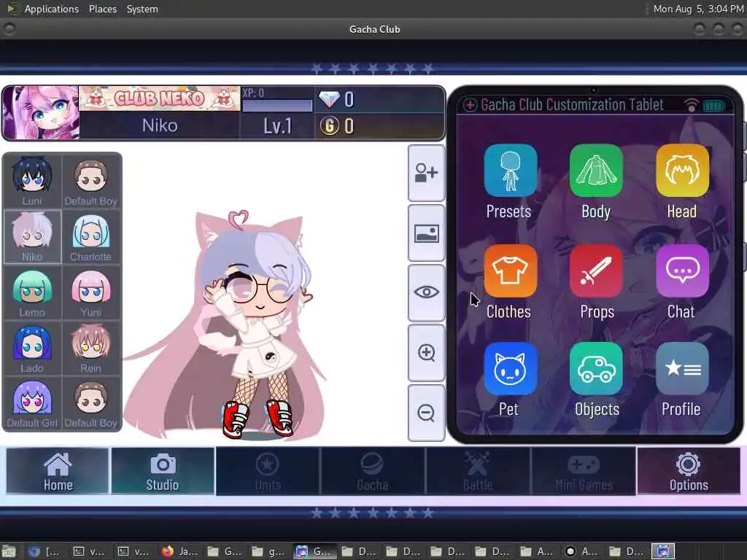Image resolution: width=747 pixels, height=560 pixels.
Task: Open the Objects car icon menu
Action: (596, 368)
